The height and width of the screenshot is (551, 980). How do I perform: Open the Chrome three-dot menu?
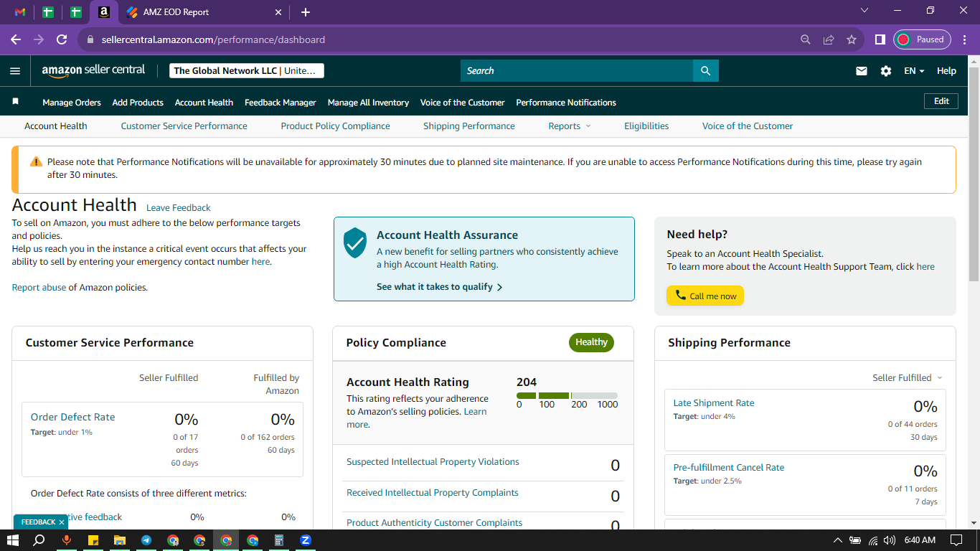pos(964,39)
